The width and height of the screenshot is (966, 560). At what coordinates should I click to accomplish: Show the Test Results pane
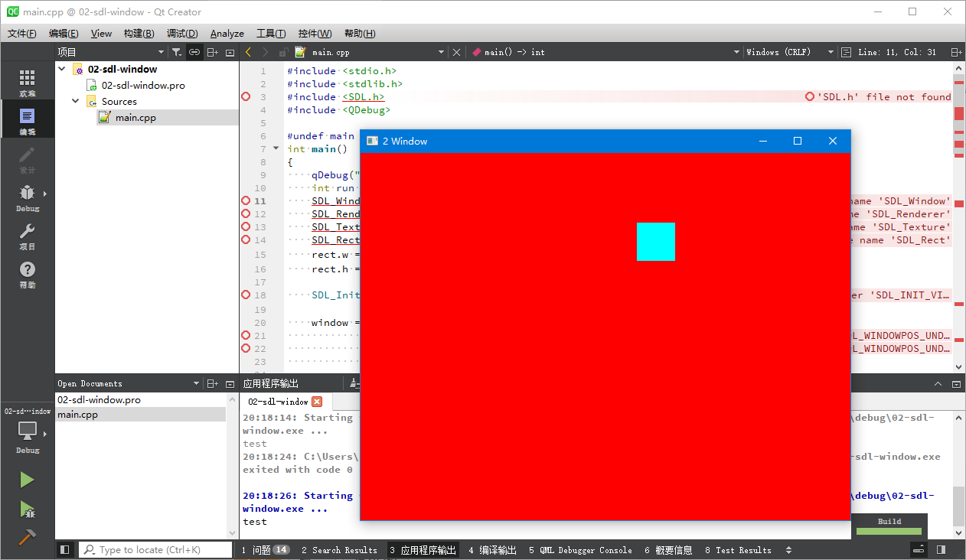click(738, 550)
